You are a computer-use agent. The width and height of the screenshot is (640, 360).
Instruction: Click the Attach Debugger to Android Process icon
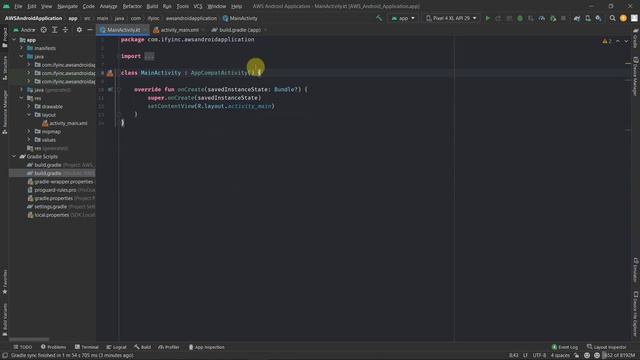553,18
